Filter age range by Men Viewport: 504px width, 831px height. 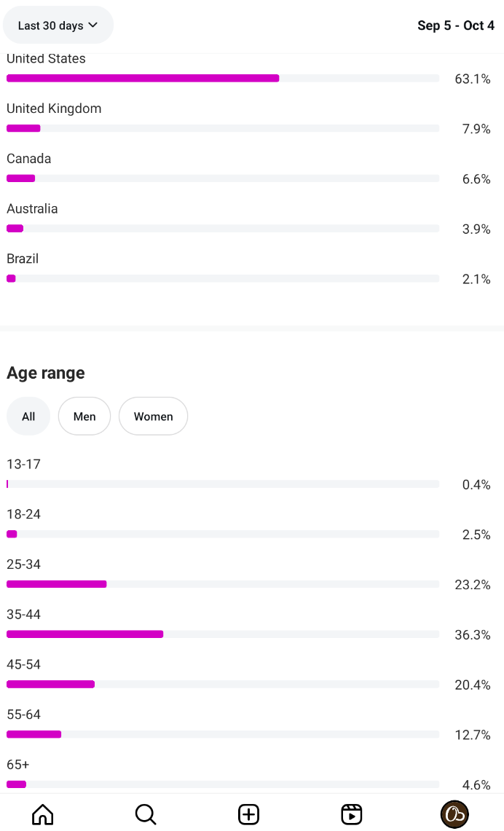pos(84,417)
